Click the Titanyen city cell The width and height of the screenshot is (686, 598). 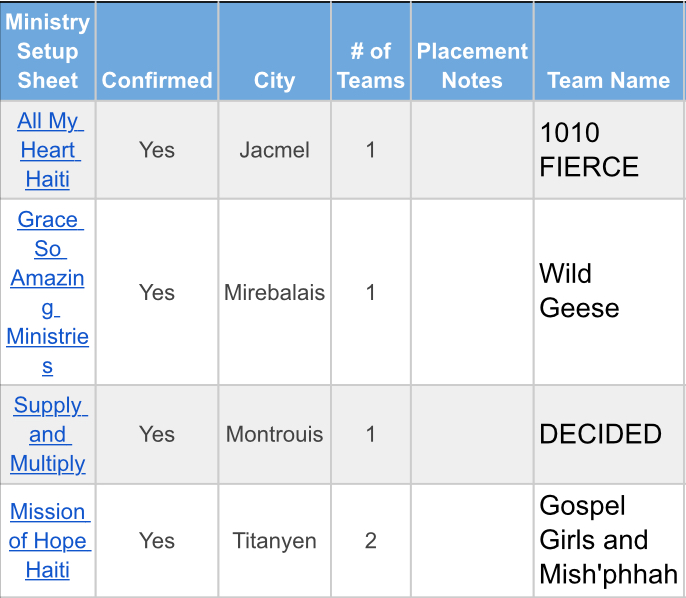coord(274,540)
